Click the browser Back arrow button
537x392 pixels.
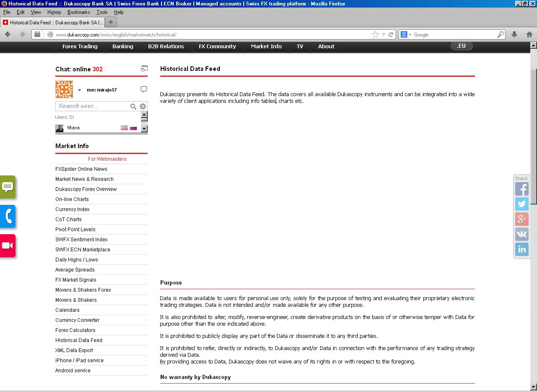[8, 34]
